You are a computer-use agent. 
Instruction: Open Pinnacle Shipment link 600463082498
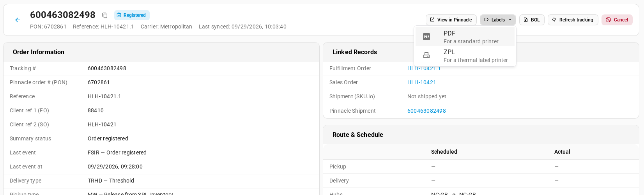coord(426,111)
